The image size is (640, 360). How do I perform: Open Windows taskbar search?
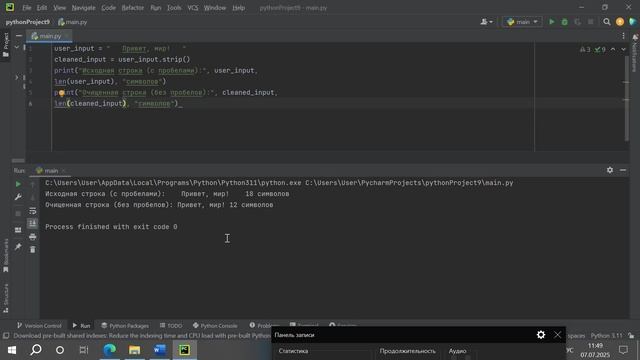pos(36,350)
